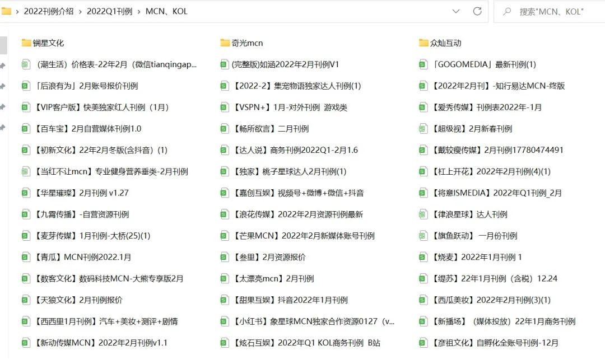This screenshot has height=364, width=605.
Task: Click the folder icon starting the address bar
Action: pyautogui.click(x=6, y=11)
